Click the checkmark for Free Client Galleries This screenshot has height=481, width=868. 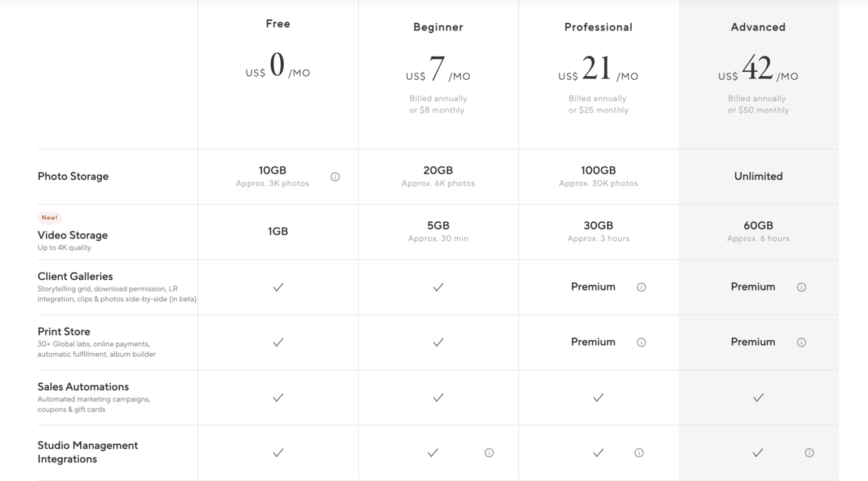(277, 287)
